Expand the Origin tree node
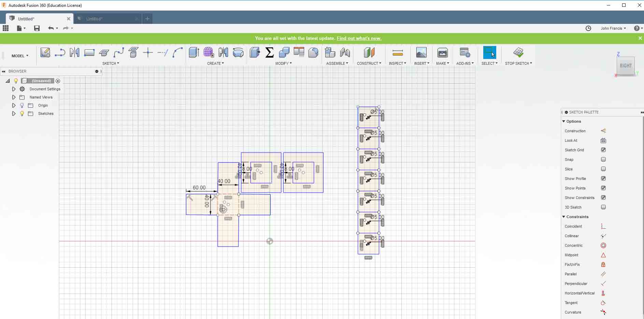The image size is (644, 319). point(14,105)
